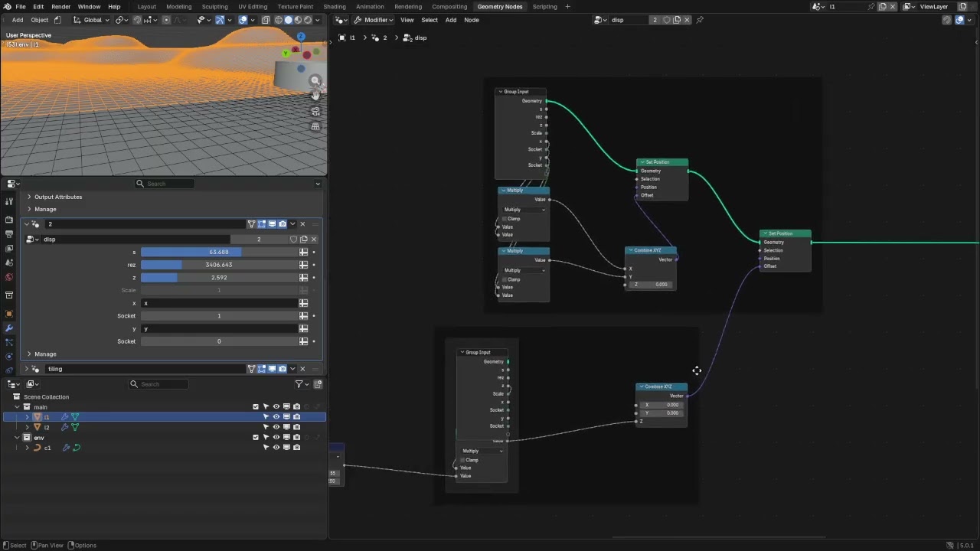Create new collection in the outliner
This screenshot has width=980, height=551.
click(x=318, y=384)
